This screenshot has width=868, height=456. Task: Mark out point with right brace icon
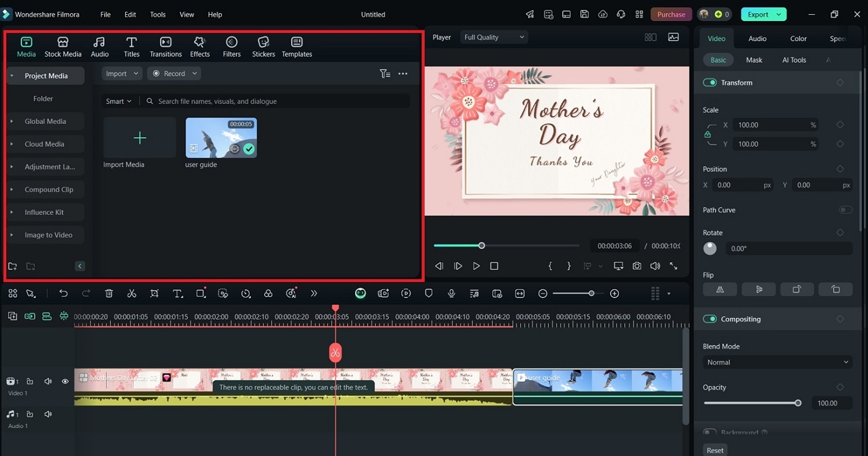[x=569, y=266]
